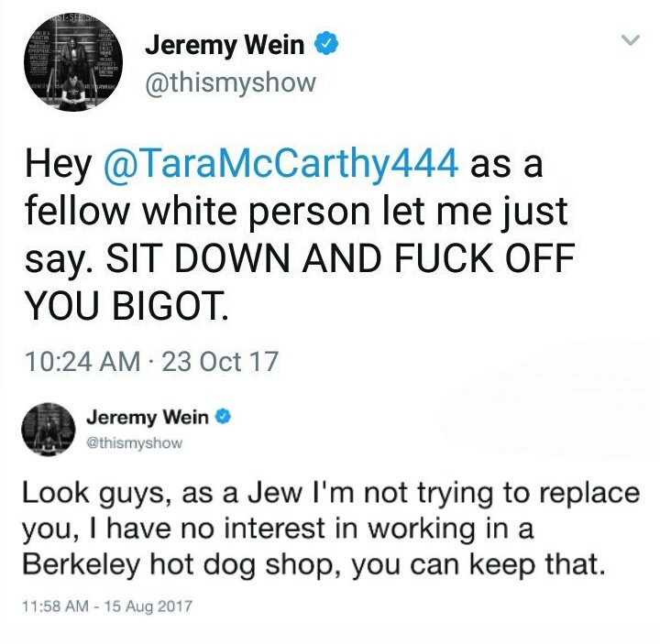The image size is (660, 644).
Task: Open the @TaraMcCarthy444 mention link
Action: click(281, 164)
